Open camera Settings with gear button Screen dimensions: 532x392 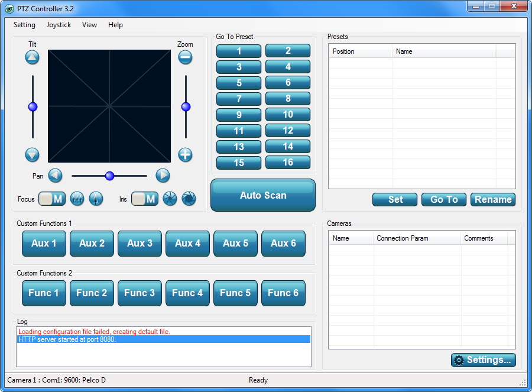(484, 360)
